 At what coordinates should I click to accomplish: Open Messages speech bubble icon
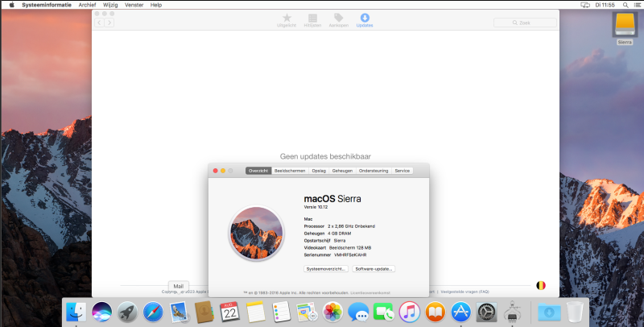358,313
